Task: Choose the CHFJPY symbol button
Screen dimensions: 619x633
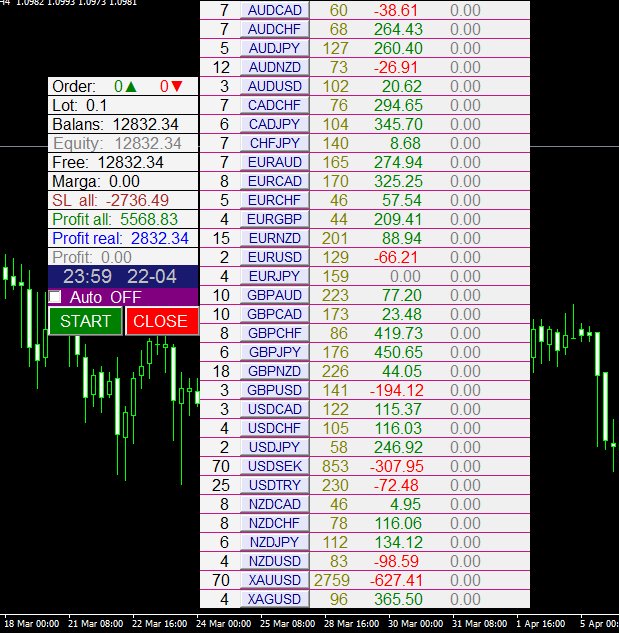Action: pos(275,143)
